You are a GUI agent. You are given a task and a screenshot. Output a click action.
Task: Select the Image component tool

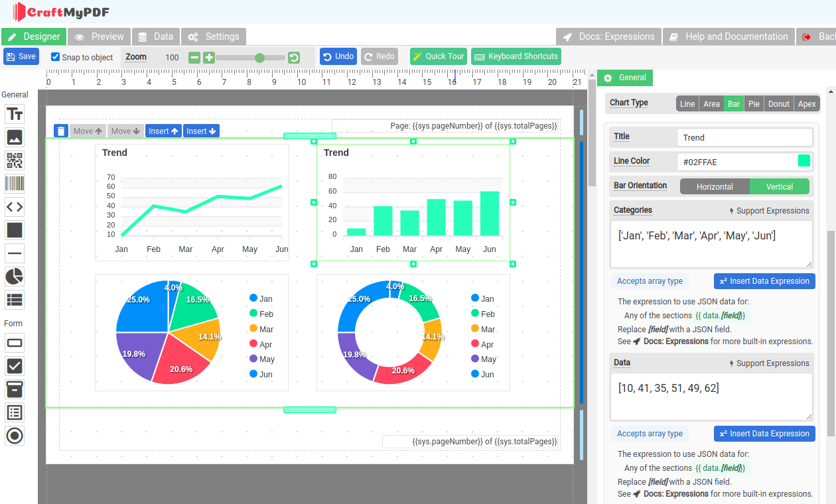click(15, 137)
